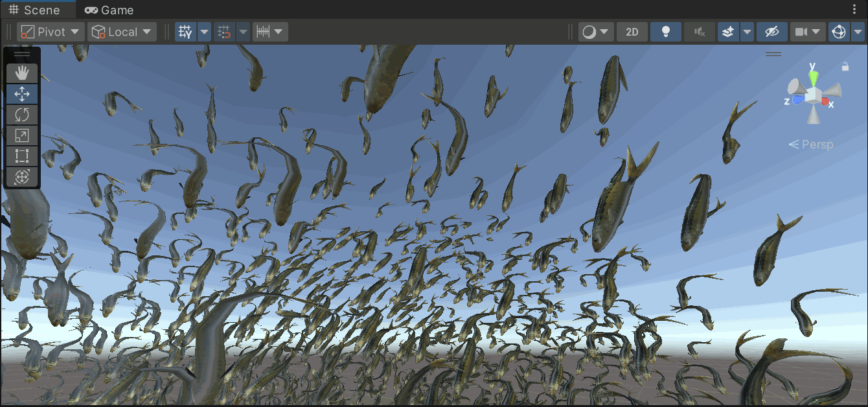The width and height of the screenshot is (868, 407).
Task: Open the draw mode shading dropdown
Action: pyautogui.click(x=596, y=32)
